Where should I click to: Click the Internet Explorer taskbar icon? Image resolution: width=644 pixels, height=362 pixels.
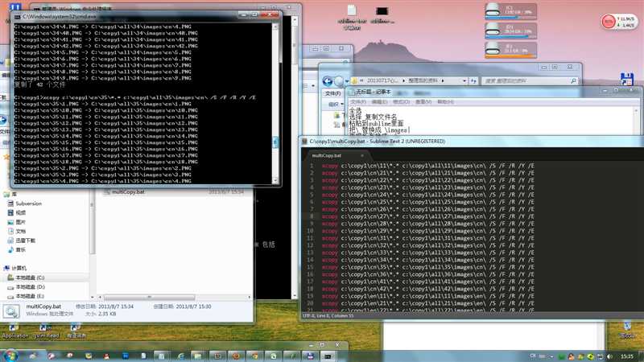pos(180,356)
